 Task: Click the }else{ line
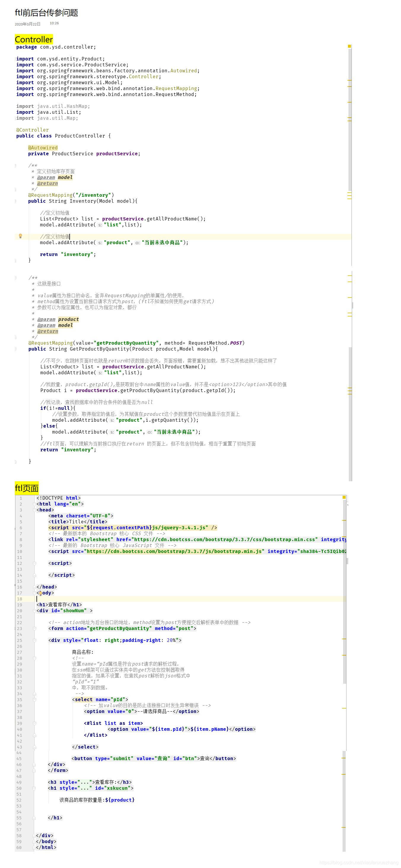coord(49,426)
